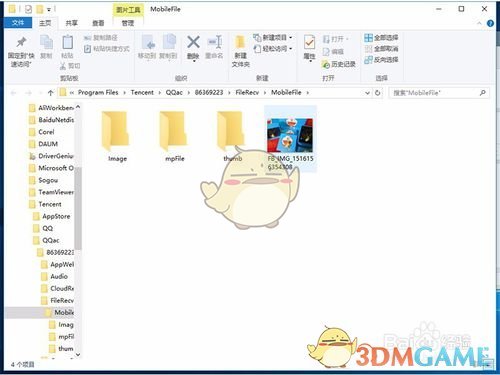Click the Move to icon
500x375 pixels.
pyautogui.click(x=148, y=43)
